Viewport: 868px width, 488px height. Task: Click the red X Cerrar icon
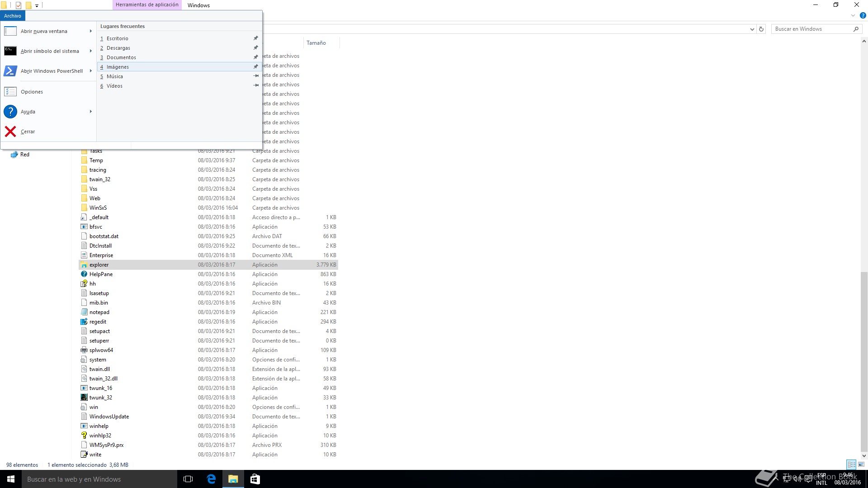point(10,131)
